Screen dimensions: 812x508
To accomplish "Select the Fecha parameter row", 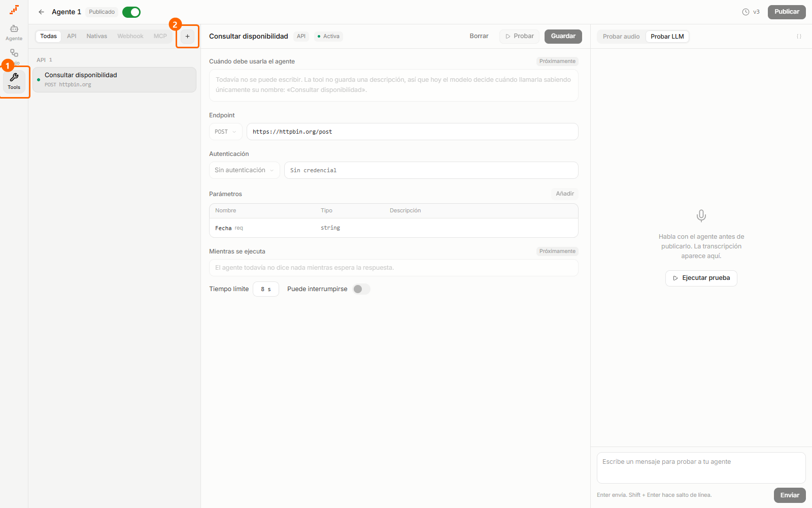I will (393, 228).
